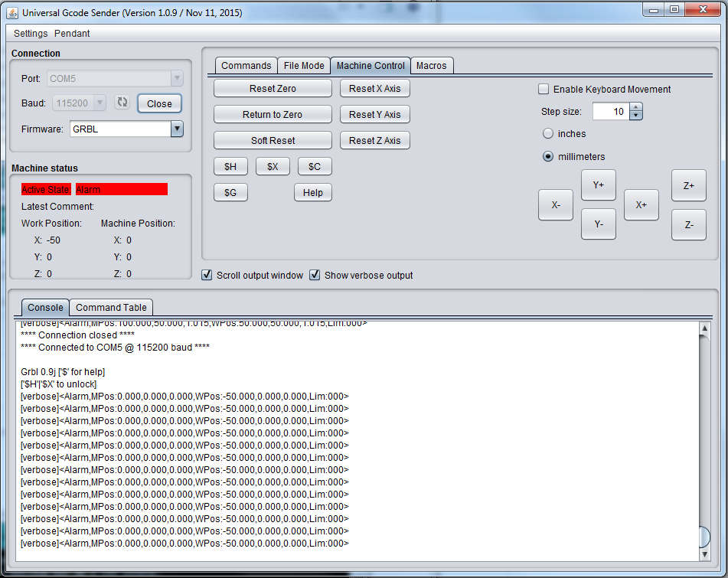The height and width of the screenshot is (578, 728).
Task: Click the refresh ports icon next to Baud
Action: (x=122, y=103)
